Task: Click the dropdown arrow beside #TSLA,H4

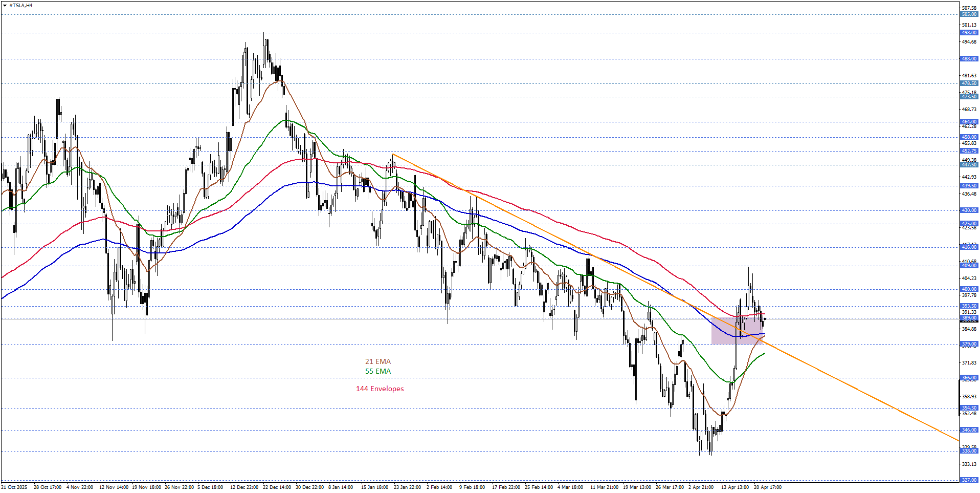Action: pyautogui.click(x=5, y=6)
